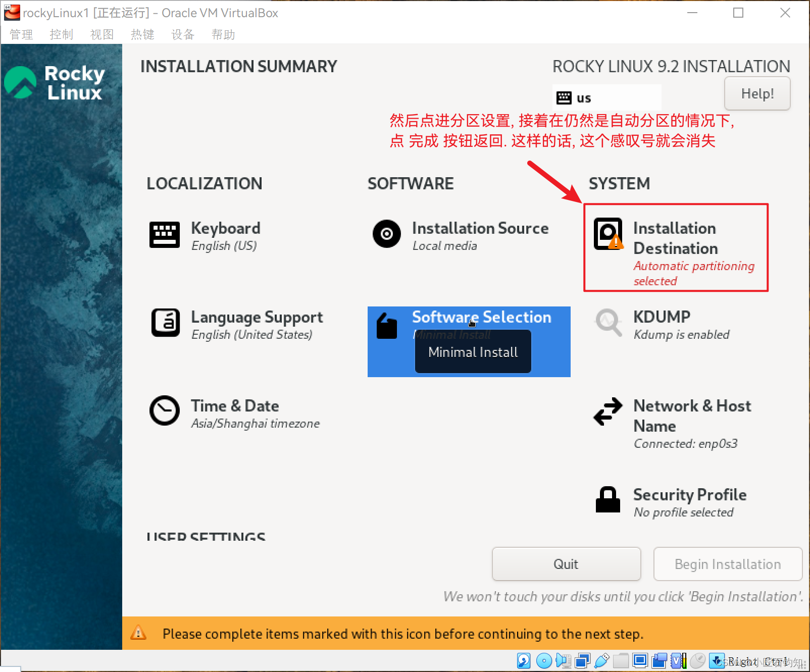Click 'Local media' text
Image resolution: width=810 pixels, height=672 pixels.
445,245
